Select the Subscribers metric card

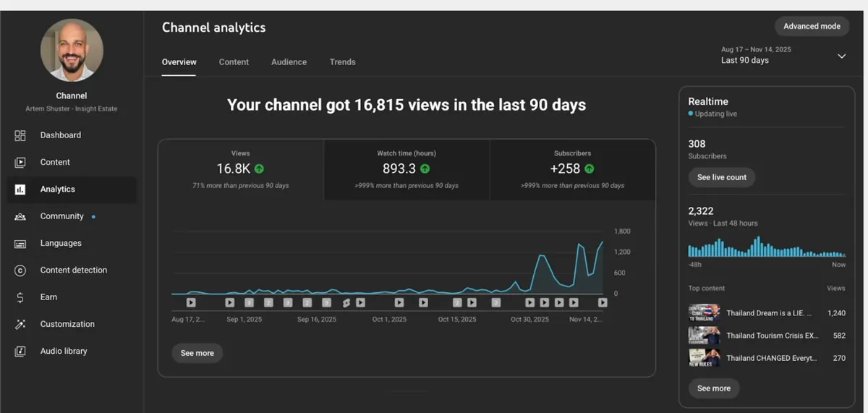[572, 170]
